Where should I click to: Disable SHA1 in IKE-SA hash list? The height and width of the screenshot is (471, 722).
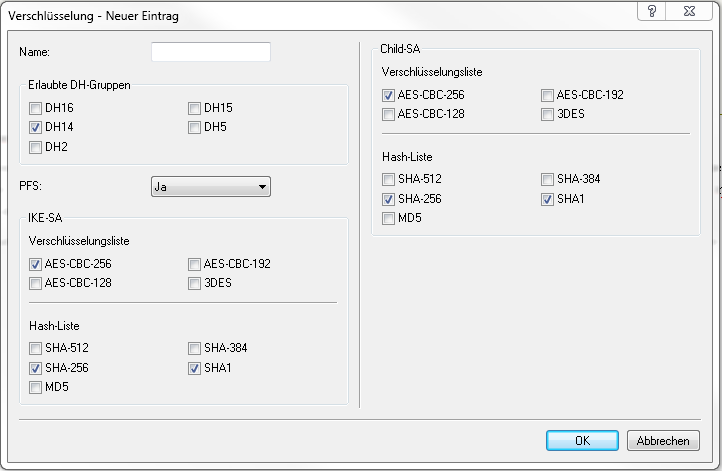point(195,368)
